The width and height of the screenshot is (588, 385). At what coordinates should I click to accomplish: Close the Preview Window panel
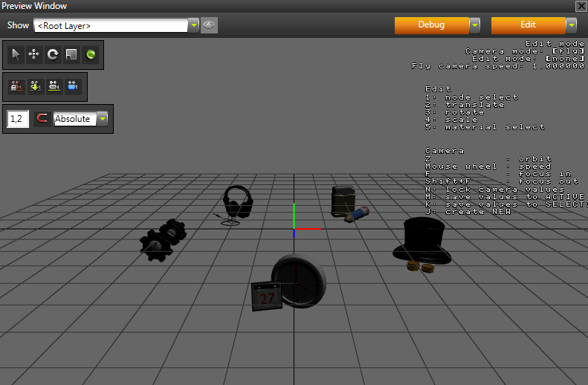click(x=581, y=6)
